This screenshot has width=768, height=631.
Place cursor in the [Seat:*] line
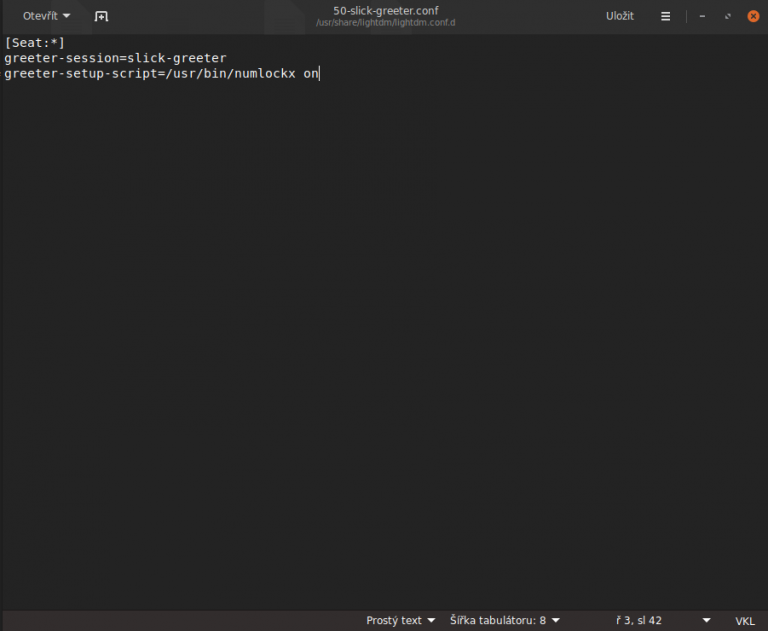tap(34, 43)
